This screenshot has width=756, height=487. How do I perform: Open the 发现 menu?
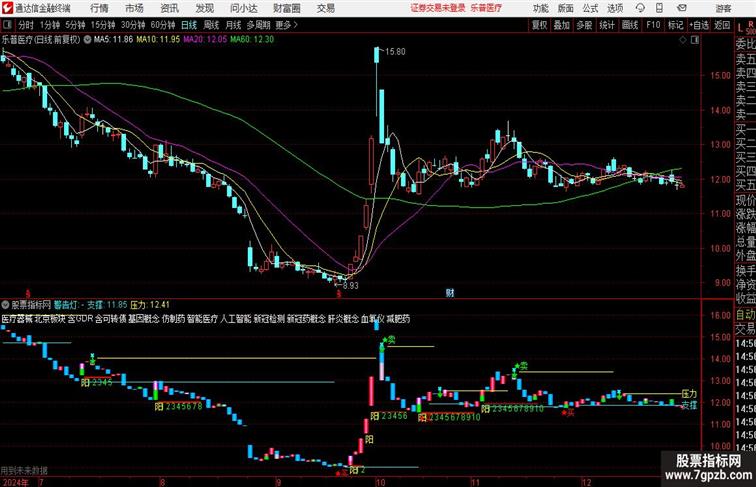point(204,8)
